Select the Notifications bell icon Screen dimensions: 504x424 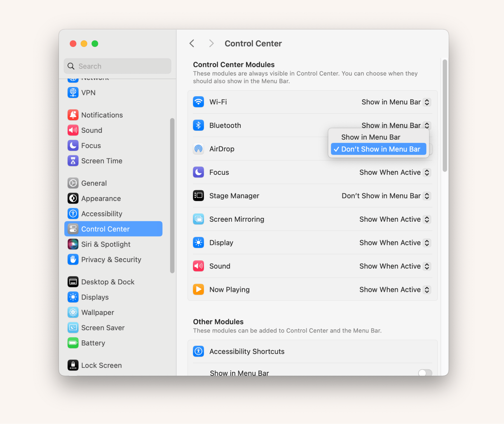pos(73,115)
